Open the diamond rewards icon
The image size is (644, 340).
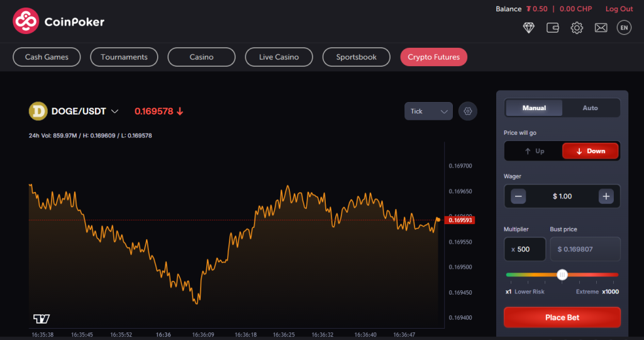(528, 28)
